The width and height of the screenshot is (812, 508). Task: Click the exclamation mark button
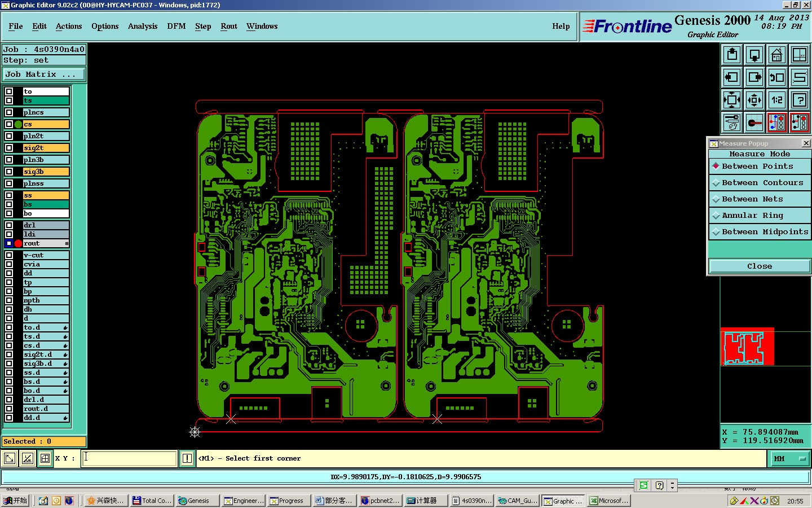(x=187, y=458)
